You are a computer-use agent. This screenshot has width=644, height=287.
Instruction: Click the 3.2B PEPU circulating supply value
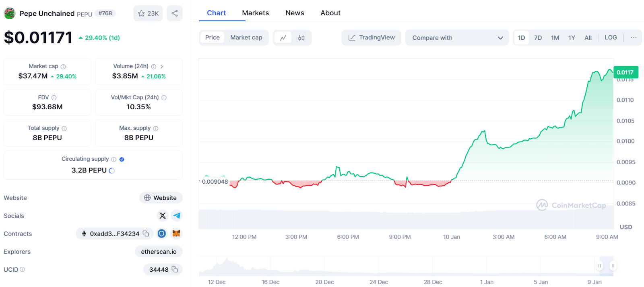pyautogui.click(x=89, y=170)
